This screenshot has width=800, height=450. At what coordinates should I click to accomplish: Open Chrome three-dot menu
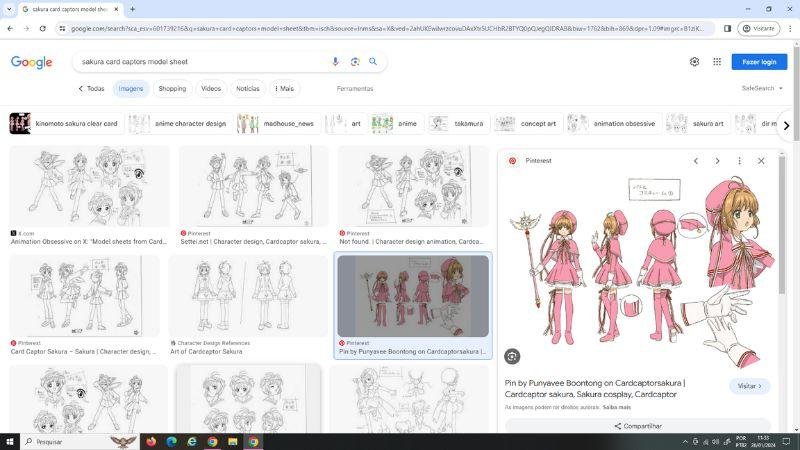click(790, 29)
